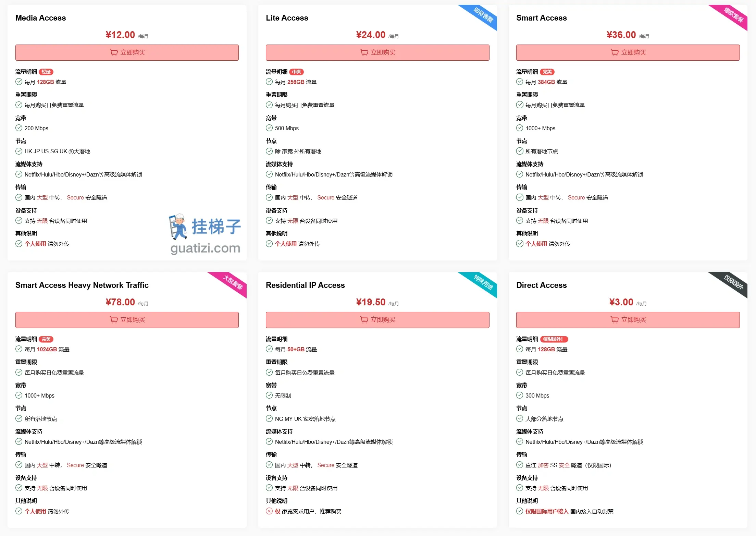The height and width of the screenshot is (536, 756).
Task: Open the Smart Access plan title
Action: click(542, 18)
